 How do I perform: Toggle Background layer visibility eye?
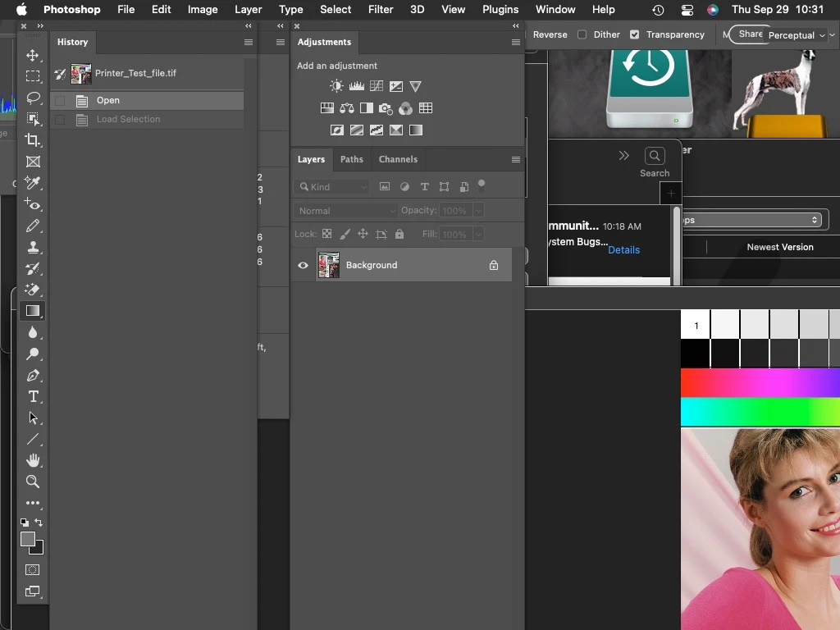click(x=303, y=265)
